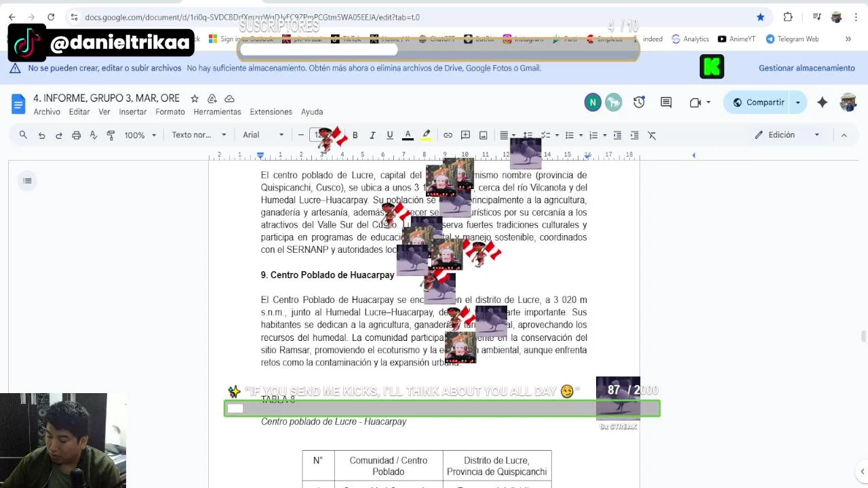Click the search menus magnifier icon
The height and width of the screenshot is (488, 868).
pos(23,135)
